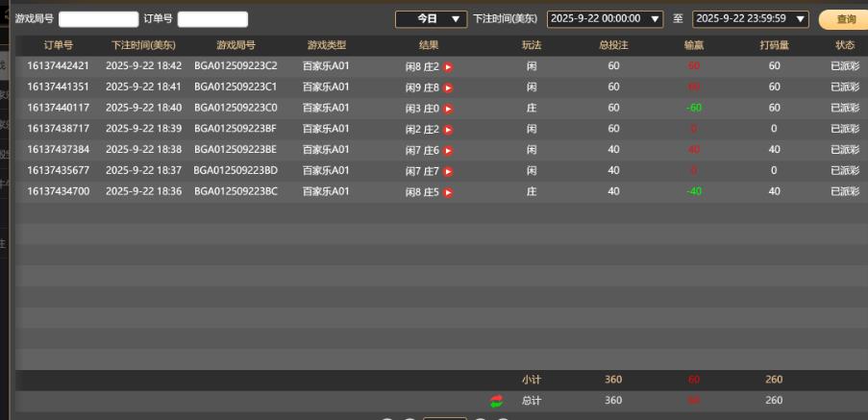Refresh totals with the red-green arrows icon
Viewport: 868px width, 420px height.
tap(496, 401)
